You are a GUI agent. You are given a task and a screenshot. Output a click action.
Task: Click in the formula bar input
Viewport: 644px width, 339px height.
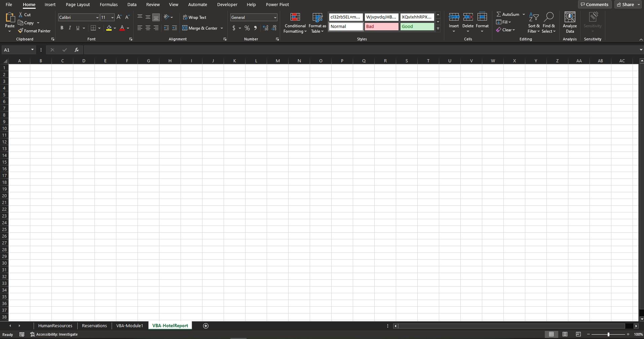click(361, 50)
